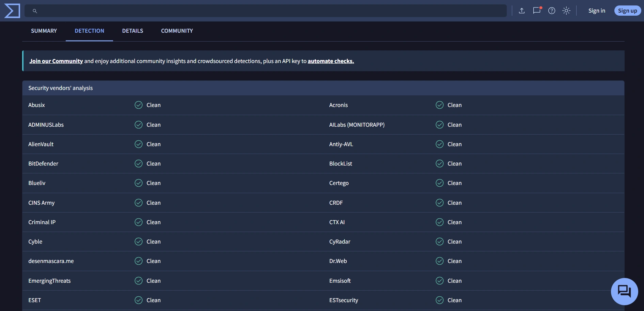The image size is (644, 311).
Task: Click the Emsisoft clean checkmark icon
Action: point(440,281)
